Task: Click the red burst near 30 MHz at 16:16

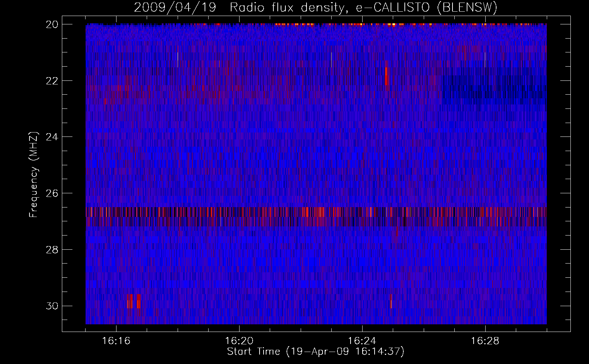Action: 134,301
